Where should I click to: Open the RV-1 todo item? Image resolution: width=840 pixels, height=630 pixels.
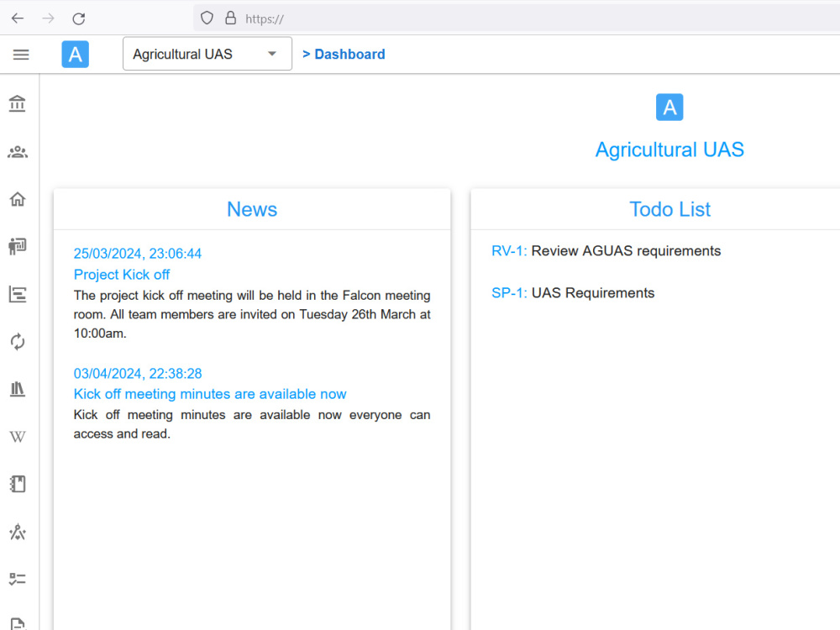tap(509, 250)
